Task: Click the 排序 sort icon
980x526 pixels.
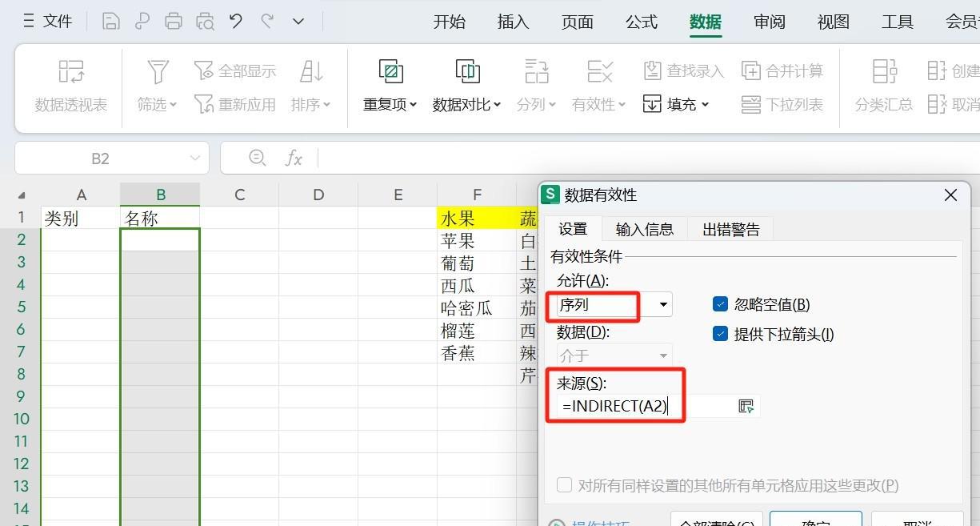Action: [310, 71]
